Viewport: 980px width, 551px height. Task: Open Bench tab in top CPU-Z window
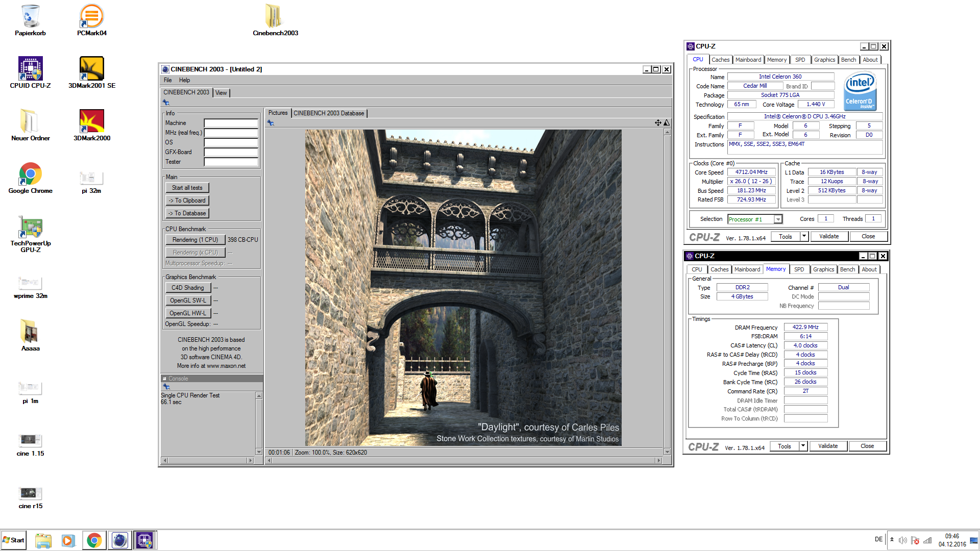point(848,60)
